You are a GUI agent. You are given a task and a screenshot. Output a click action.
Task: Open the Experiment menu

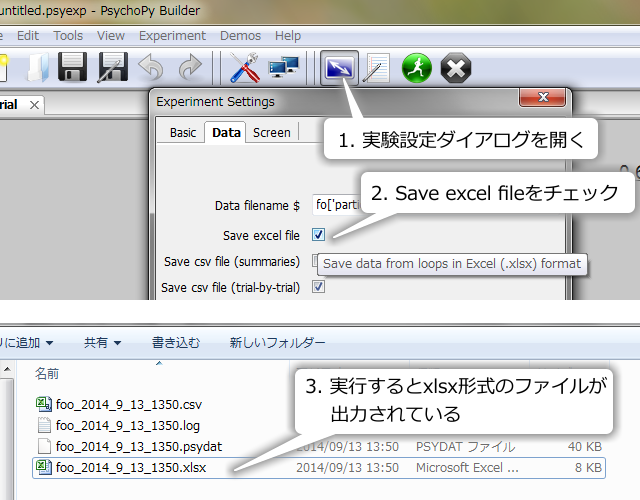172,36
